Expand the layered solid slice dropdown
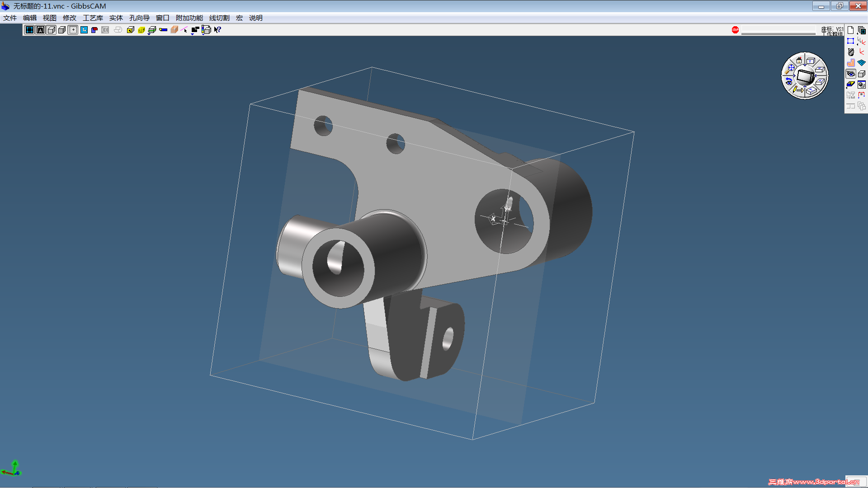Viewport: 868px width, 488px height. coord(152,30)
